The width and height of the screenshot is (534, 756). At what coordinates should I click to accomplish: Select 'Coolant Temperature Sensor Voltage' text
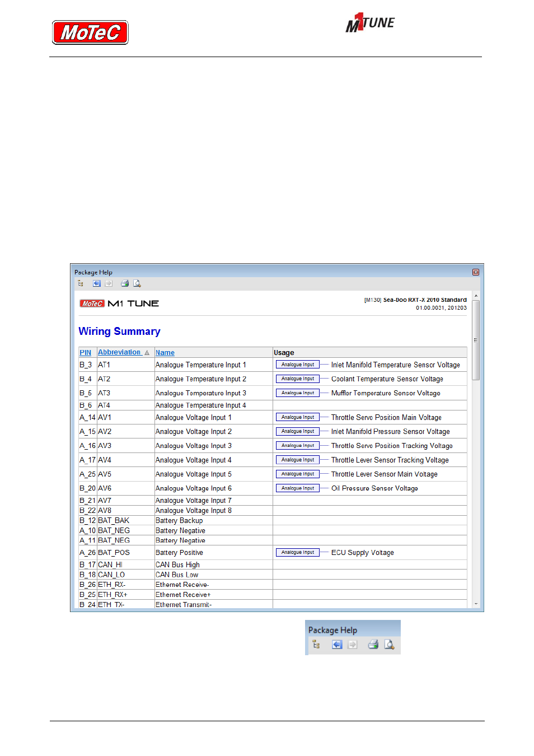pos(387,379)
